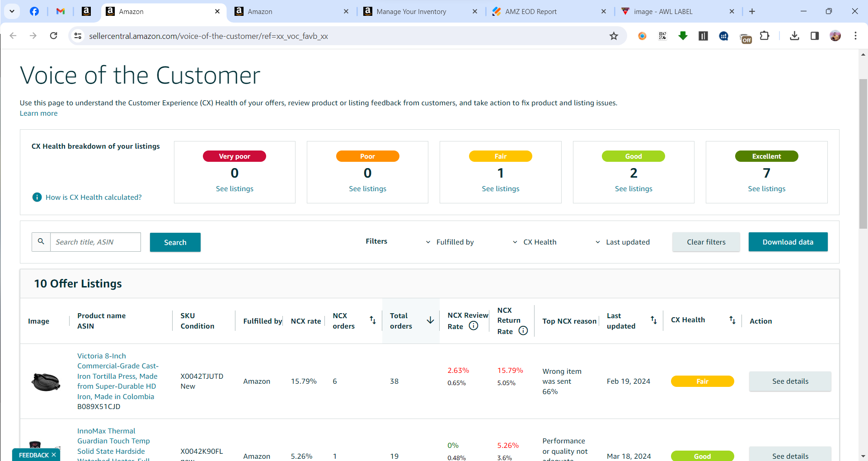Reload the Seller Central page
The image size is (868, 461).
53,36
